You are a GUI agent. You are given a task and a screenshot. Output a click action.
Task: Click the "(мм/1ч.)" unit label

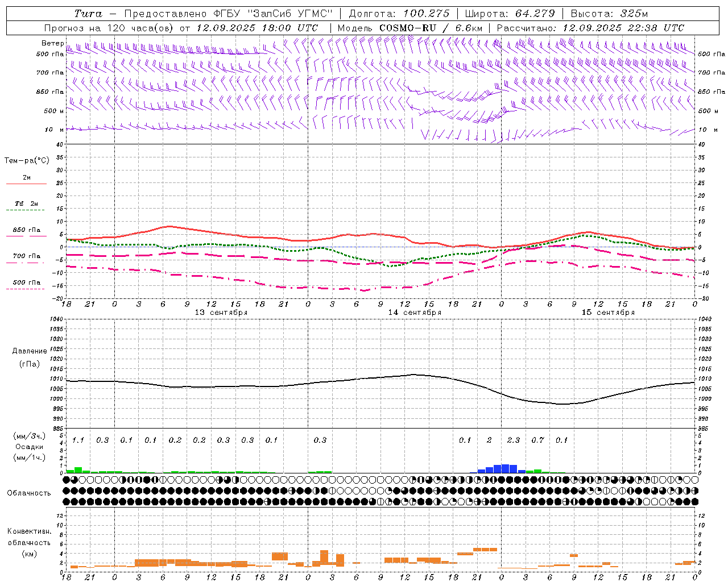(29, 458)
